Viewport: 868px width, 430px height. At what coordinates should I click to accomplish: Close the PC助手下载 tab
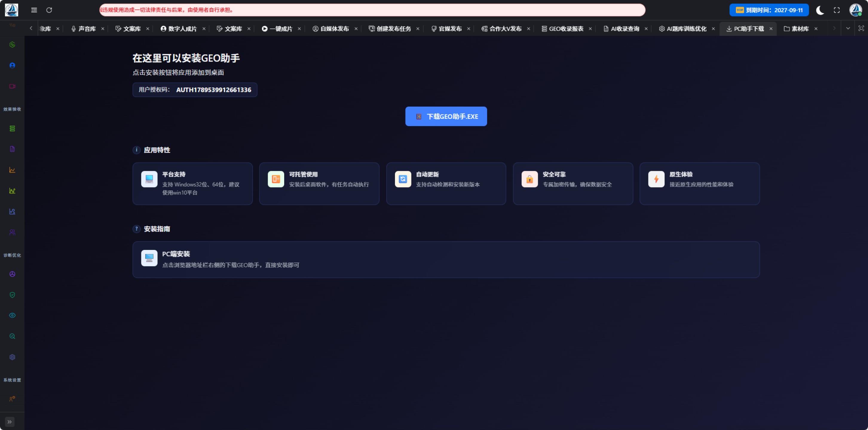coord(771,29)
